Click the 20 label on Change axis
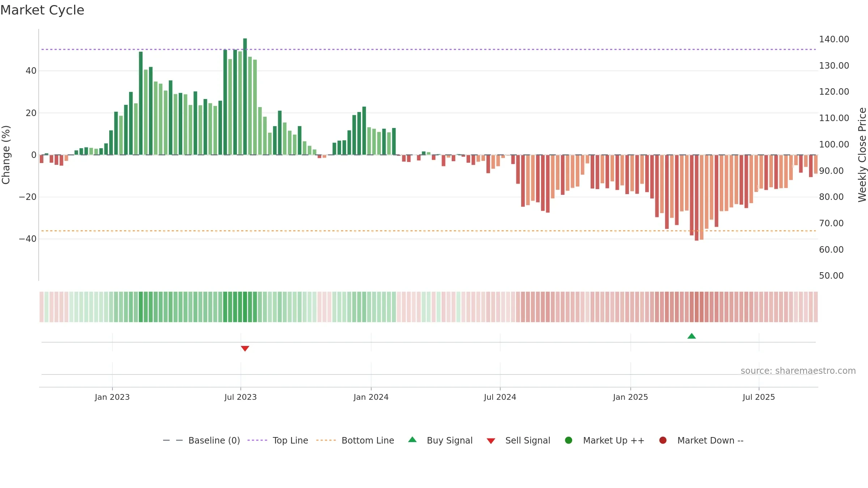 [x=31, y=113]
